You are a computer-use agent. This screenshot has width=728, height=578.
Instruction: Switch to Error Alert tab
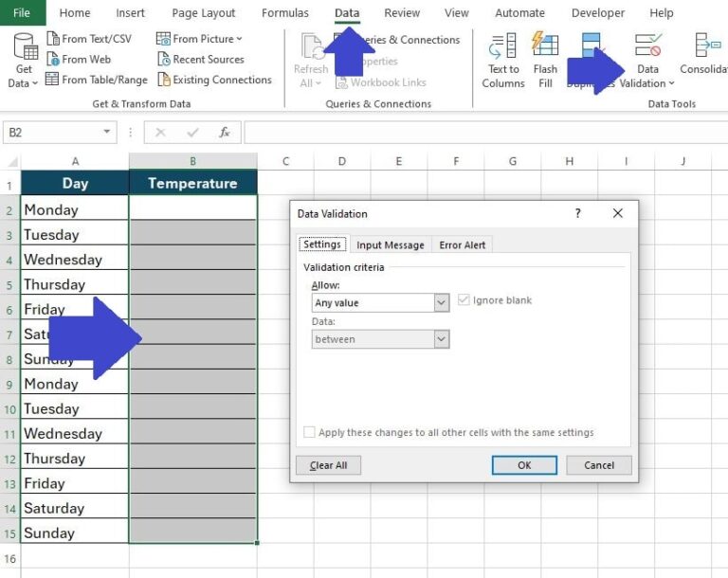[463, 244]
